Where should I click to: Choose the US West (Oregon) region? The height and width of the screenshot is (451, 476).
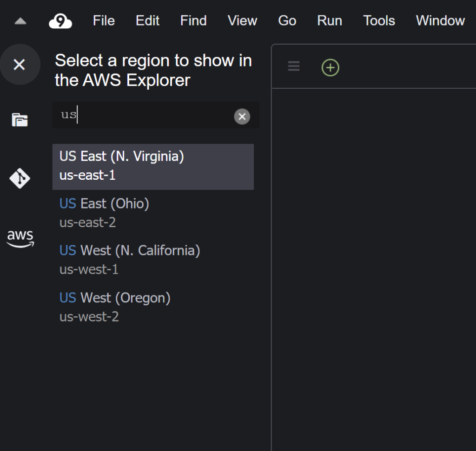tap(153, 307)
